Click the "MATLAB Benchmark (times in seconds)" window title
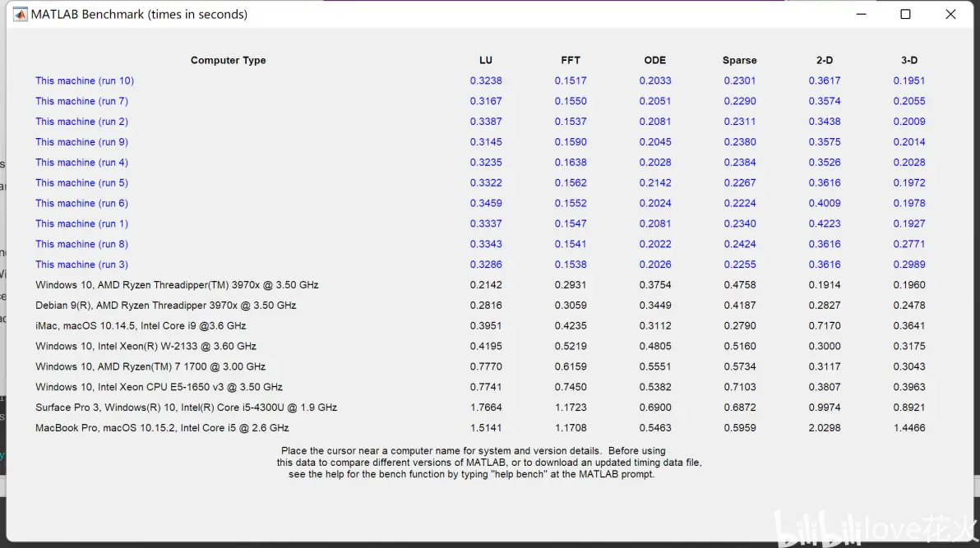 click(139, 14)
